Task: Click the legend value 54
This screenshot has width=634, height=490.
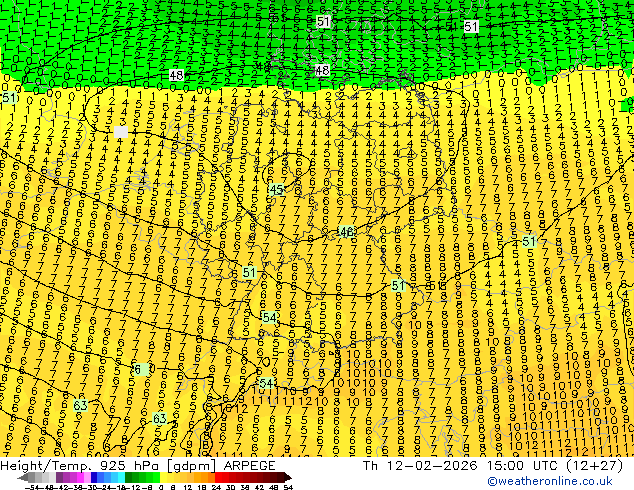Action: tap(288, 487)
